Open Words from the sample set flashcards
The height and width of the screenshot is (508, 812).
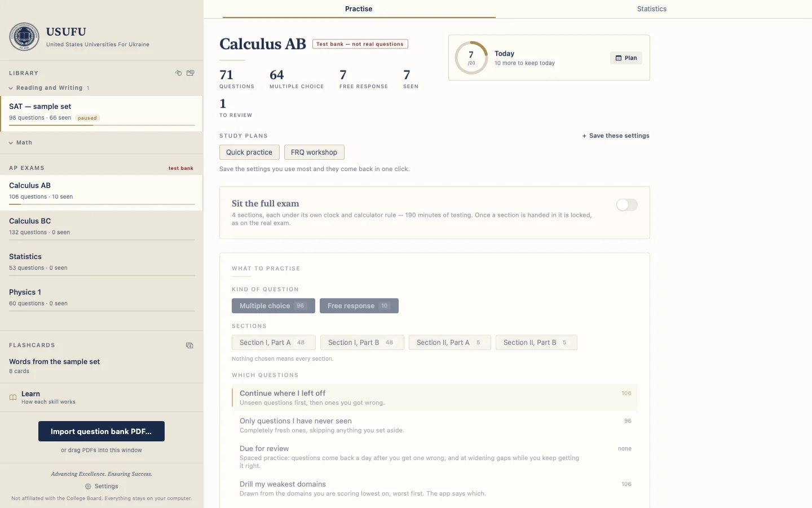pos(101,366)
